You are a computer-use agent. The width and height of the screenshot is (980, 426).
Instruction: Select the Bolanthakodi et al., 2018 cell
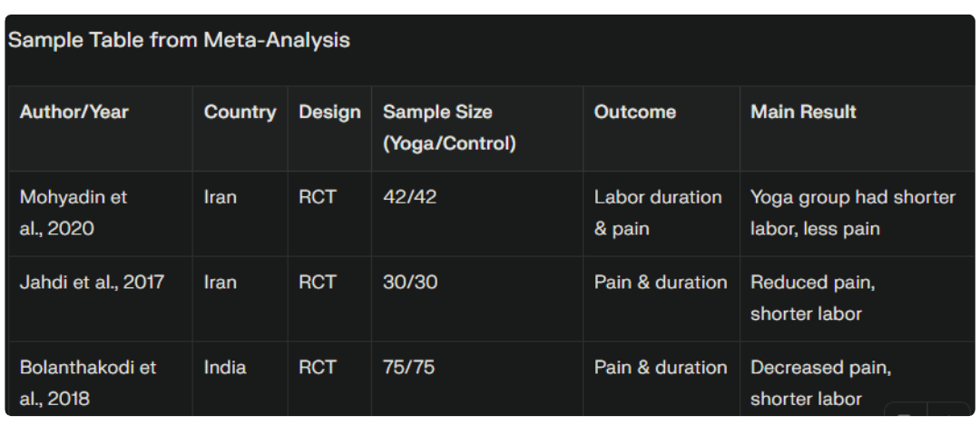[88, 382]
